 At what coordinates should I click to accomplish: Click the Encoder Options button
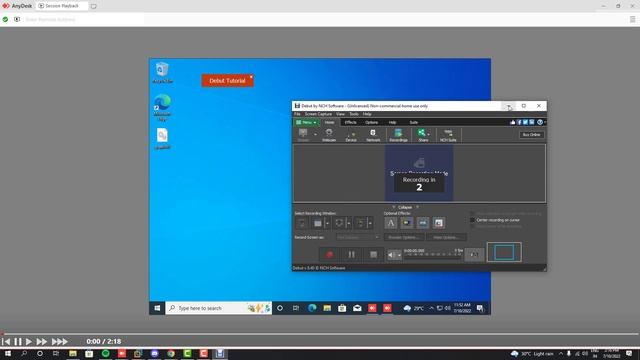pyautogui.click(x=404, y=237)
